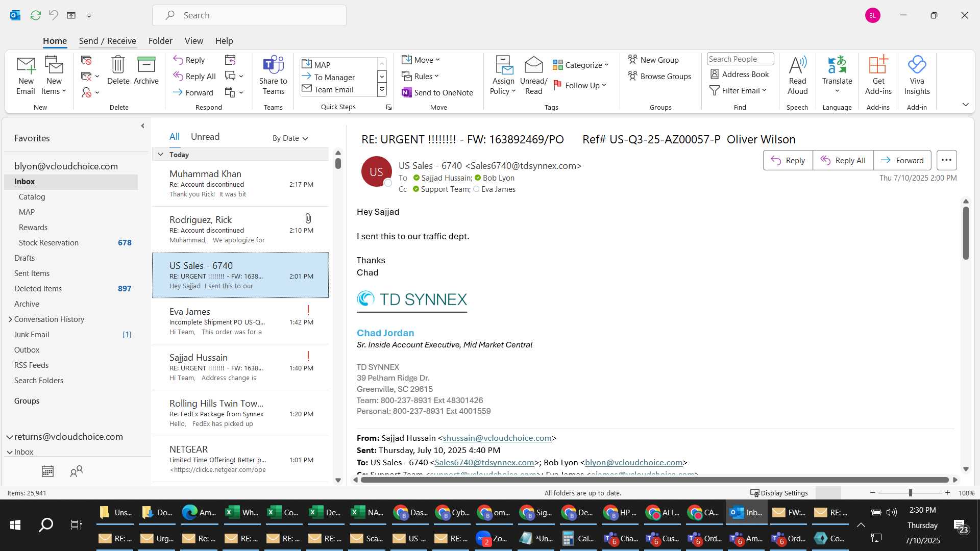Open Send / Receive tab
Screen dimensions: 980x551
[107, 41]
